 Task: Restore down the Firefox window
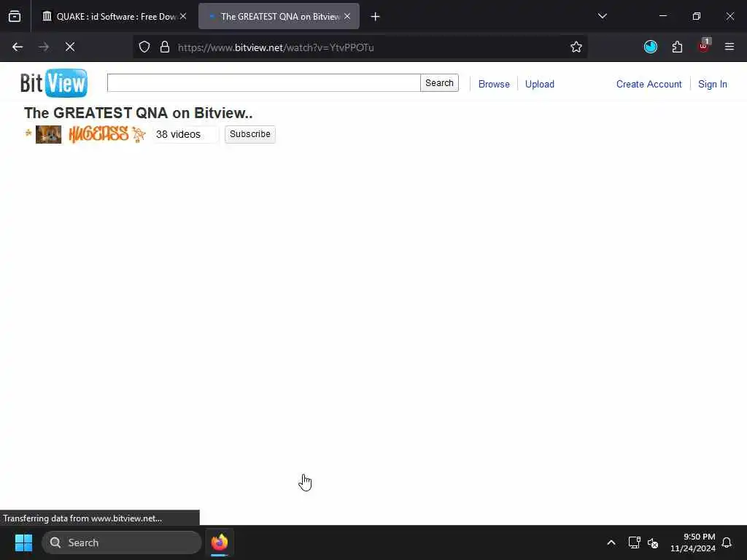(696, 16)
